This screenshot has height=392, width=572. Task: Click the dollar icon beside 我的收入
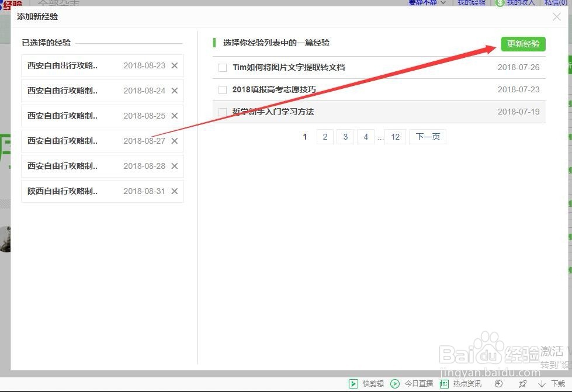click(500, 3)
